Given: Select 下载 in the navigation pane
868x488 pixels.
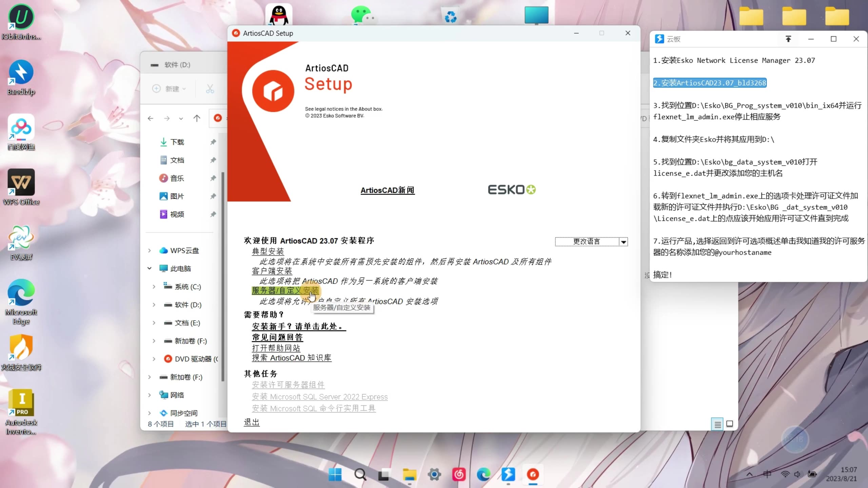Looking at the screenshot, I should coord(177,142).
